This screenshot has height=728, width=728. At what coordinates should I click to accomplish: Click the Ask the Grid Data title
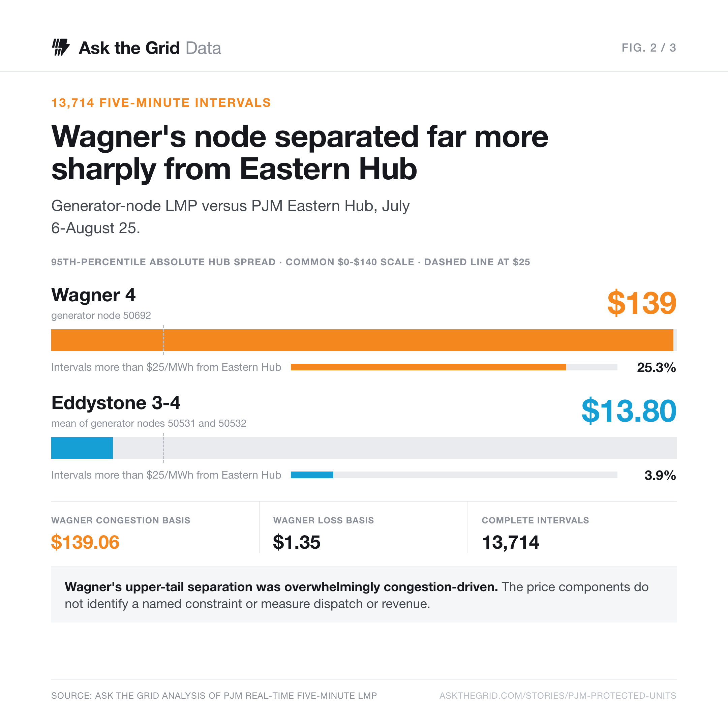point(150,48)
